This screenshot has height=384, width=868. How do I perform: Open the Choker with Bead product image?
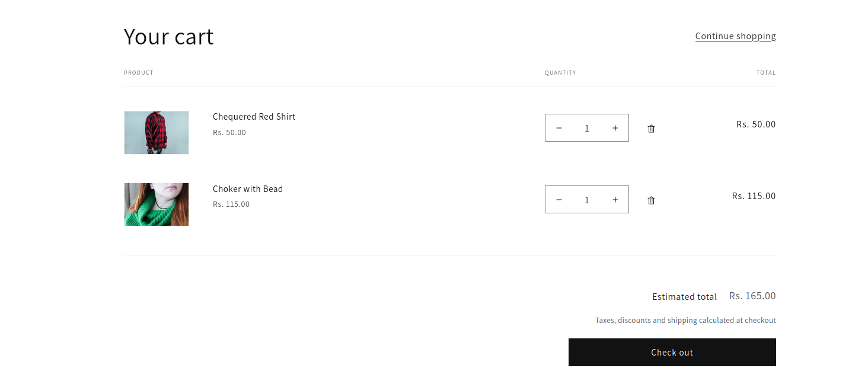[157, 204]
